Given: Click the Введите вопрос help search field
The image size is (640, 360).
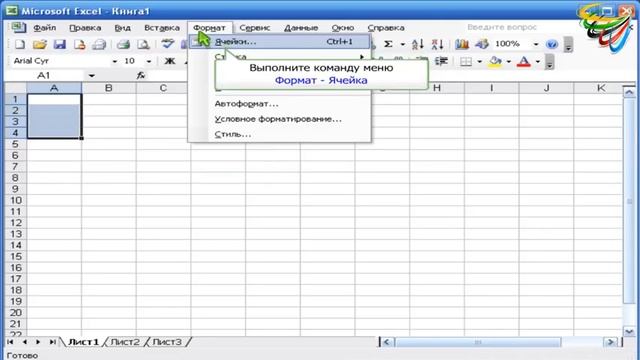Looking at the screenshot, I should [x=502, y=27].
